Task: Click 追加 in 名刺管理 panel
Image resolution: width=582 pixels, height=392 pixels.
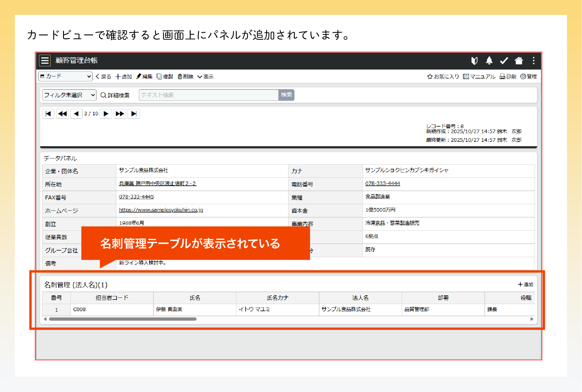Action: click(525, 284)
